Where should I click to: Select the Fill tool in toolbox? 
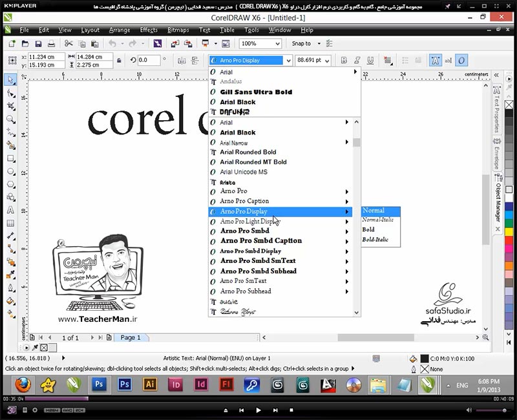10,300
